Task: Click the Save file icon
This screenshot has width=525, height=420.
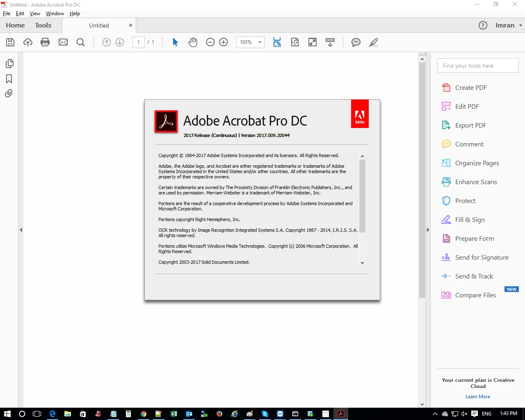Action: 10,42
